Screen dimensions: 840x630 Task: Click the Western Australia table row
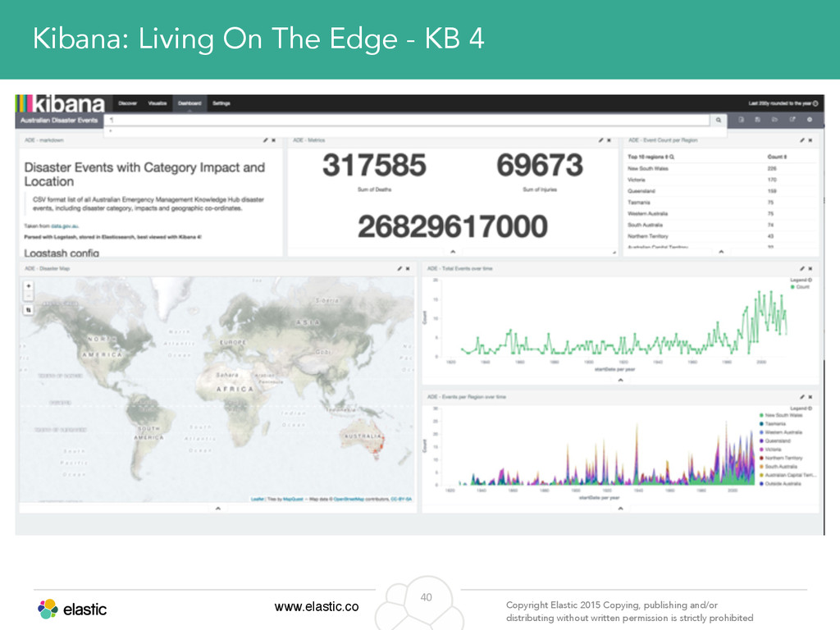[x=721, y=213]
